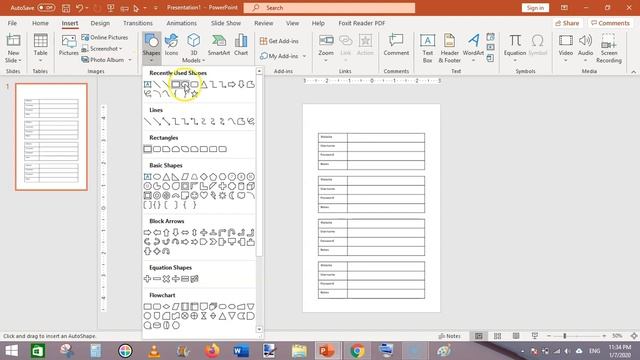The height and width of the screenshot is (360, 640).
Task: Expand the Equation dropdown
Action: (515, 60)
